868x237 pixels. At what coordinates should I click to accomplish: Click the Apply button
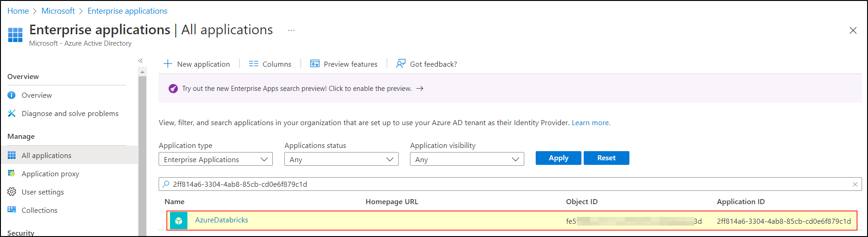point(558,158)
